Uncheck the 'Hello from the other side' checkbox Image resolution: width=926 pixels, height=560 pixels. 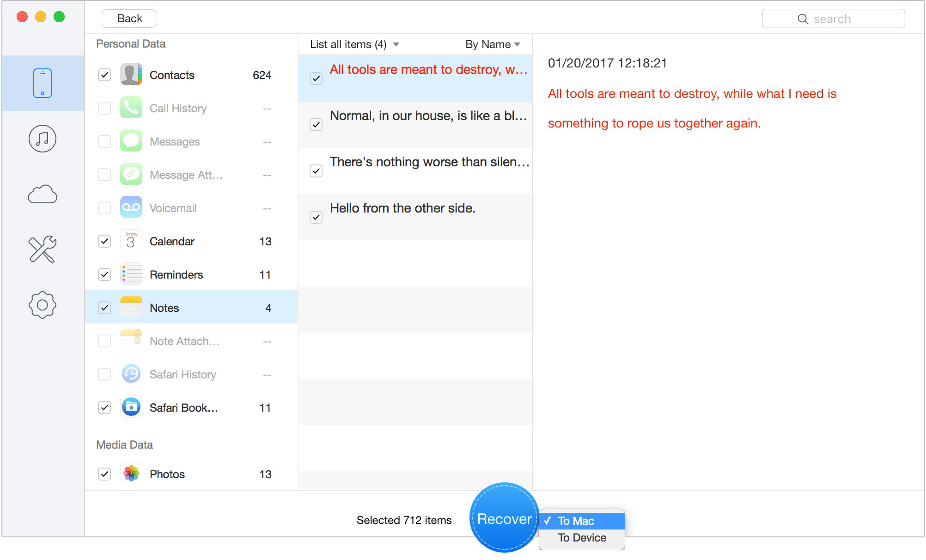(x=316, y=217)
